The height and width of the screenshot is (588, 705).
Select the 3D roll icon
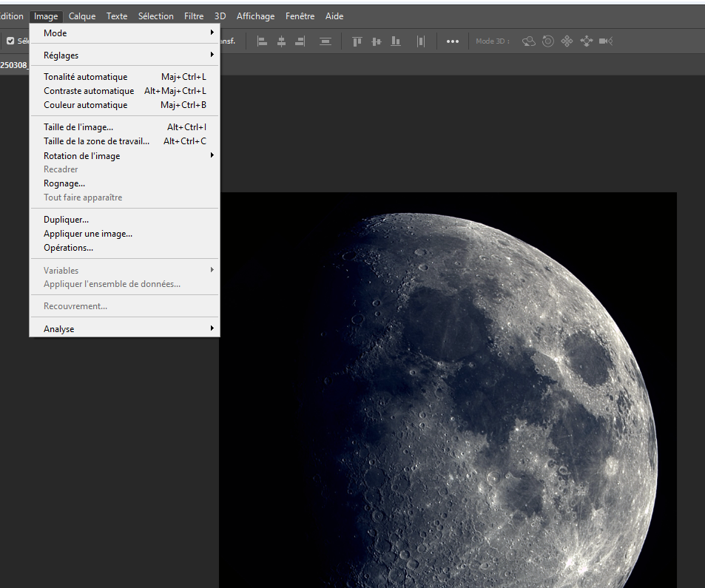click(547, 41)
